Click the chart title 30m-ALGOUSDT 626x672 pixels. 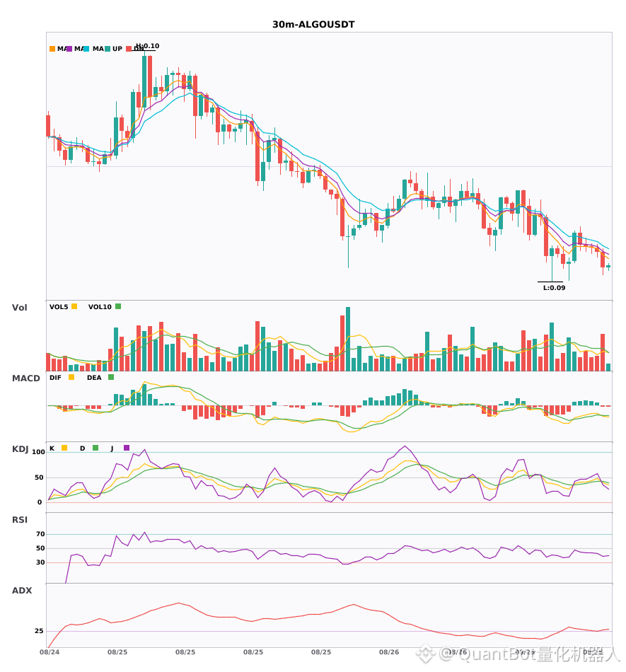313,25
